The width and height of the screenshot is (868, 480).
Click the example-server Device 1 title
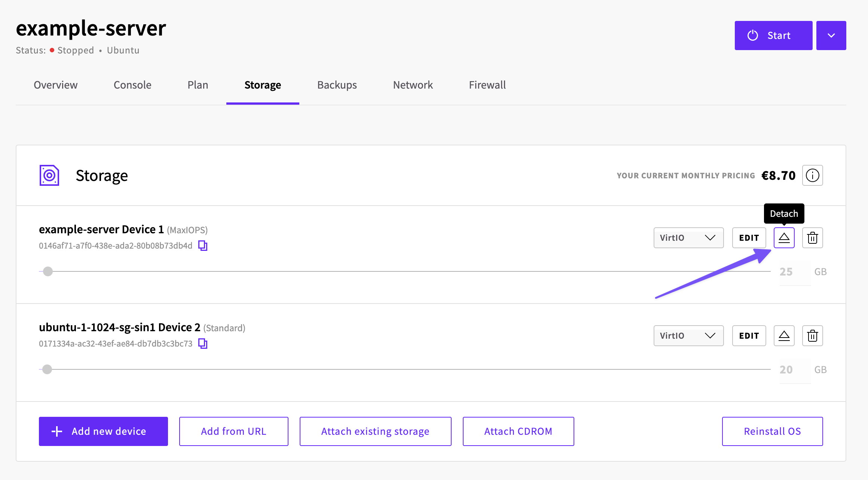[x=101, y=229]
